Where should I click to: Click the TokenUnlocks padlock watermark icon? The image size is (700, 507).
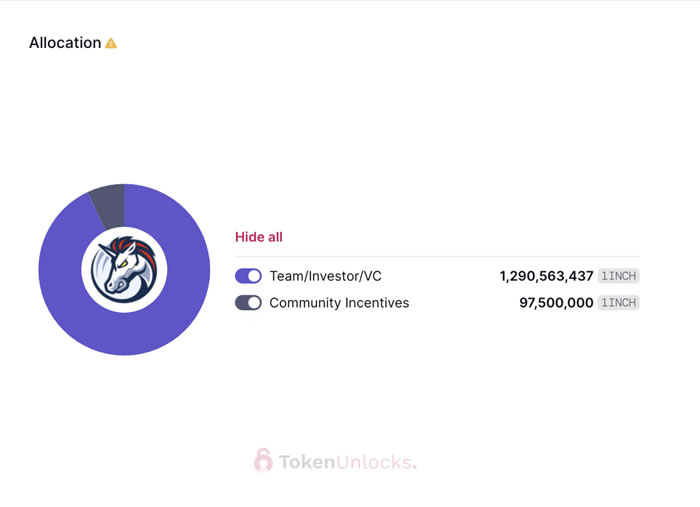263,460
